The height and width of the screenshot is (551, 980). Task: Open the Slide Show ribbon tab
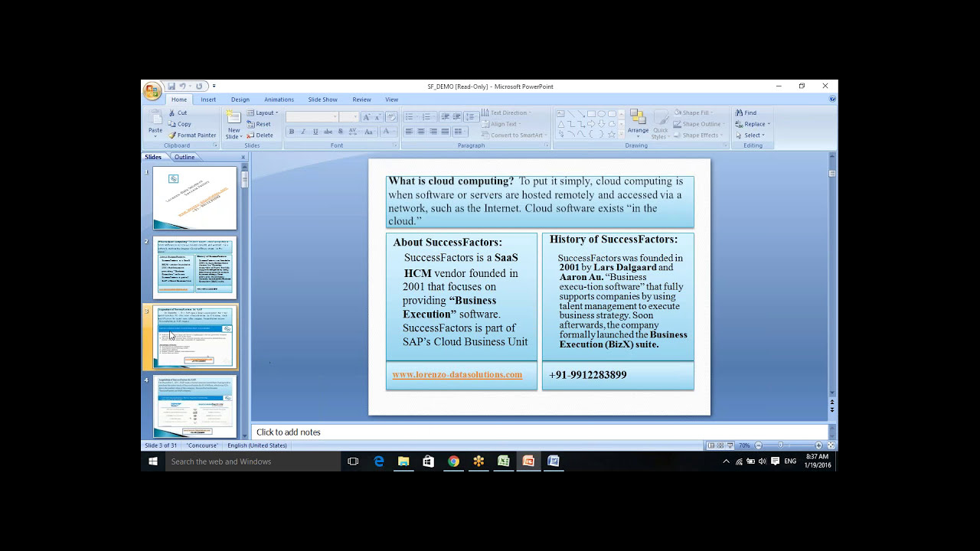pyautogui.click(x=322, y=99)
